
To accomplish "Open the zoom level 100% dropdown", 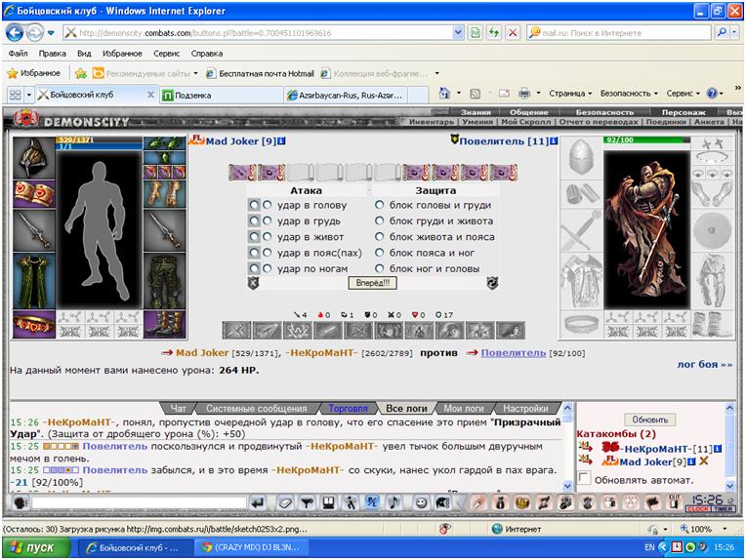I will pos(725,529).
